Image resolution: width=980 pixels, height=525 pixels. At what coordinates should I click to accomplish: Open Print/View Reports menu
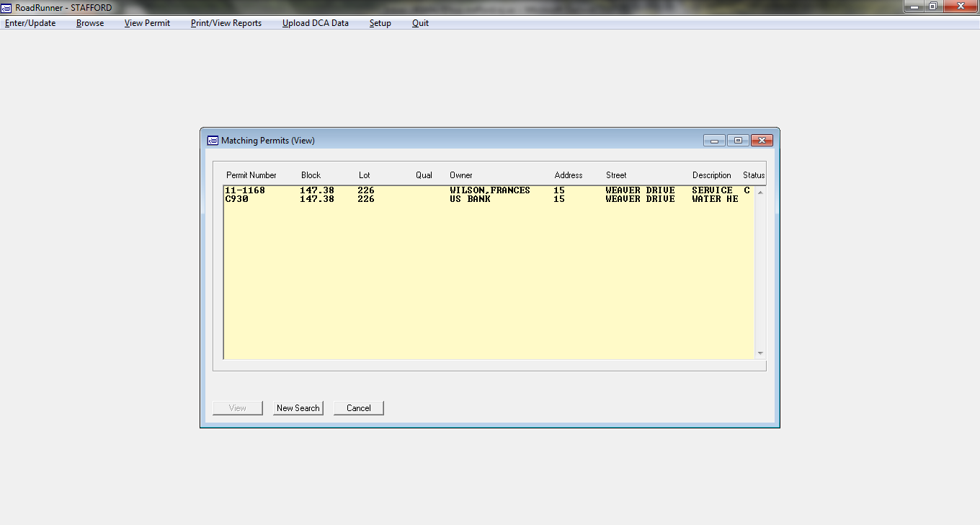[226, 23]
